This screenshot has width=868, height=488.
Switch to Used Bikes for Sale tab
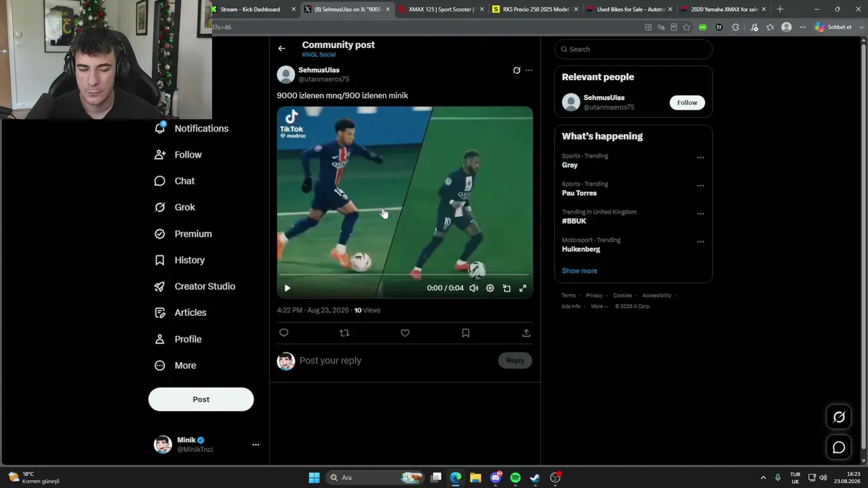click(629, 9)
